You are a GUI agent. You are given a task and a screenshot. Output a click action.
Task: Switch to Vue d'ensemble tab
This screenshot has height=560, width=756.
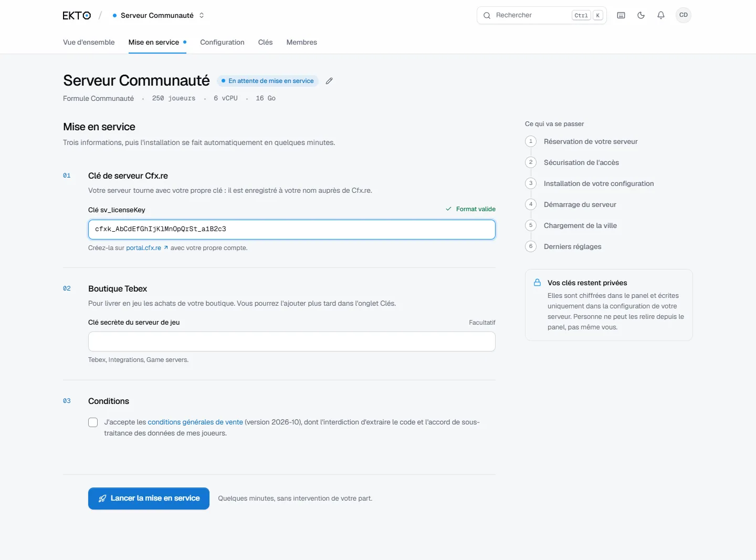point(89,42)
